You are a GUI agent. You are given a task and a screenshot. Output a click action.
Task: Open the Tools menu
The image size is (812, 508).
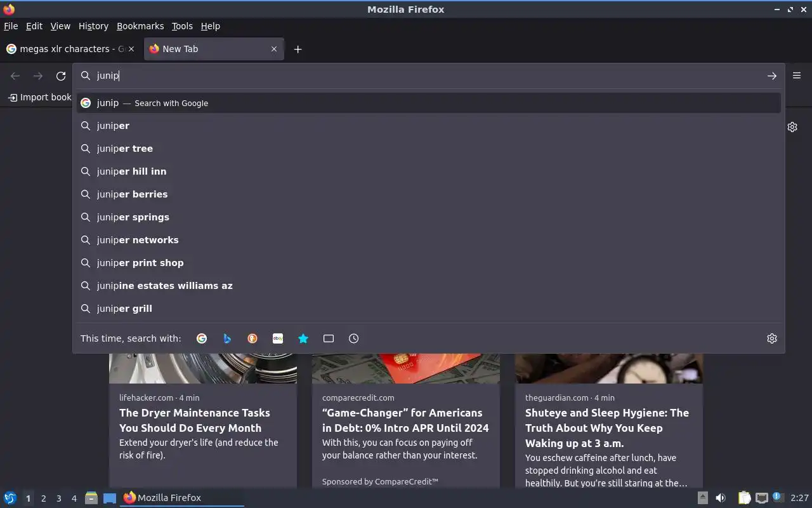(x=182, y=26)
